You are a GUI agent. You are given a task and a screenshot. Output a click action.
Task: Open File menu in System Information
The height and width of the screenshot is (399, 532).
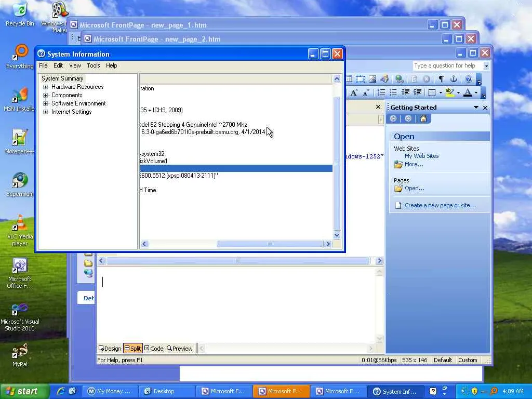click(x=43, y=65)
